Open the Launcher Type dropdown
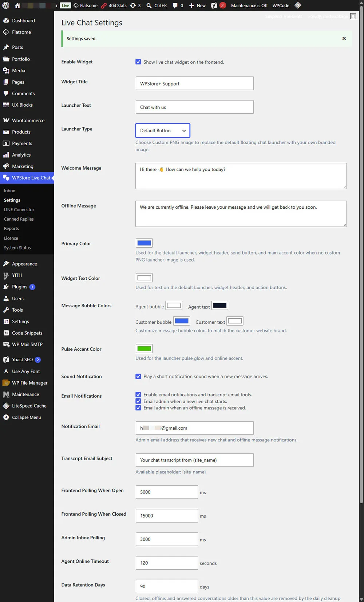 (163, 130)
